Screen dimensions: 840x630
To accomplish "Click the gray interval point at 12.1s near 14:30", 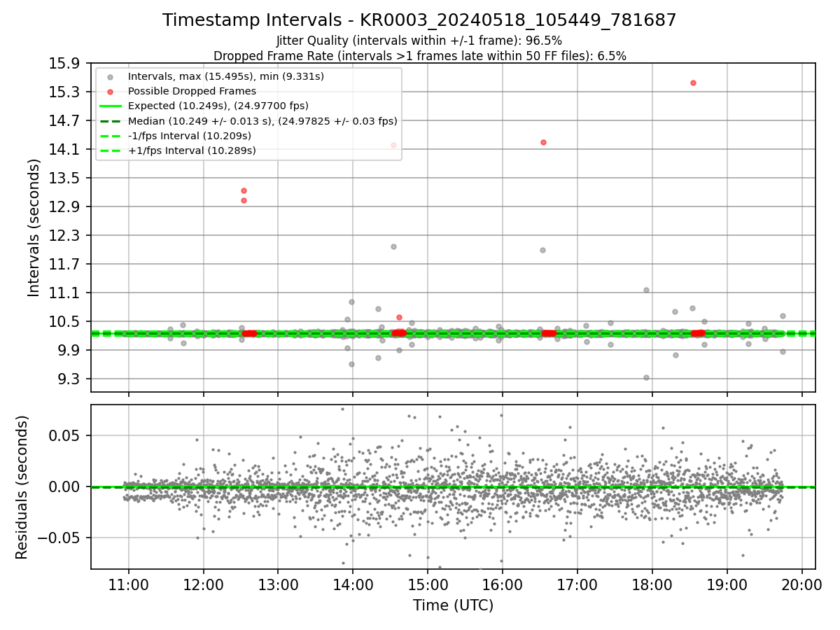I will [x=393, y=246].
